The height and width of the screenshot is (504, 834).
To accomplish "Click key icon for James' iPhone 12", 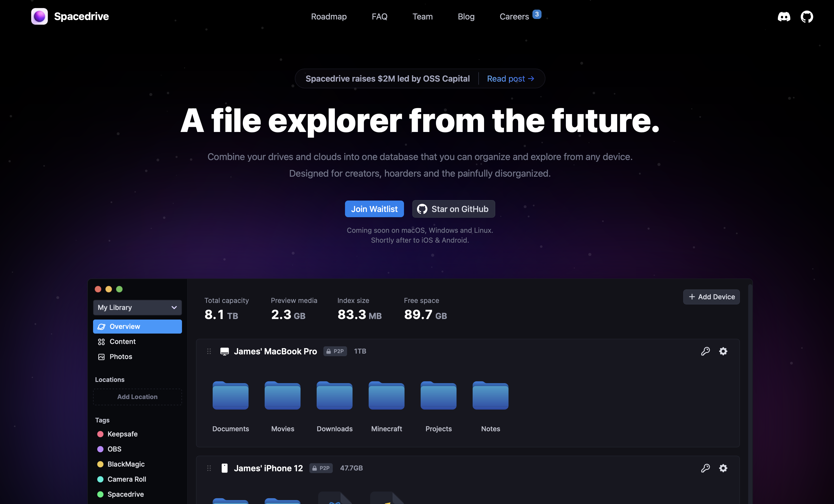I will click(x=705, y=468).
